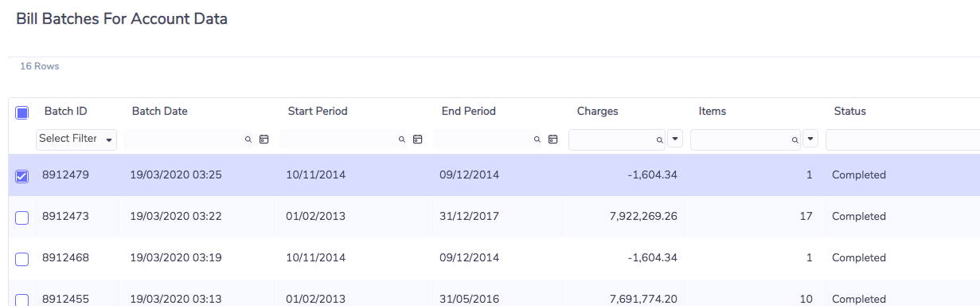Click the Status filter input field
The height and width of the screenshot is (306, 980).
click(903, 139)
